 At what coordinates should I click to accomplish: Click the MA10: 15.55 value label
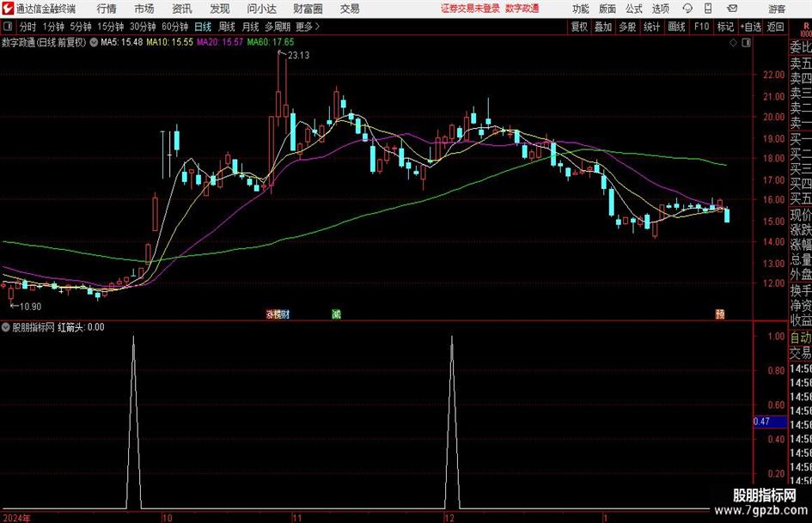click(169, 42)
